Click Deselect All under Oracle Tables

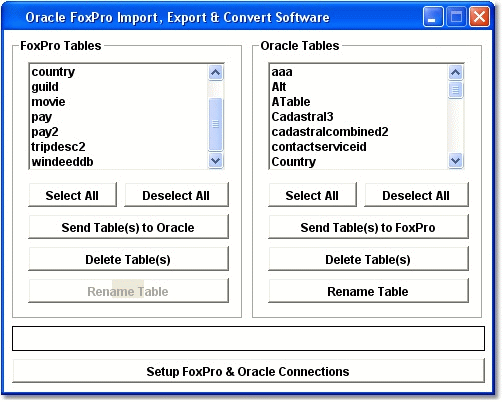tap(416, 195)
